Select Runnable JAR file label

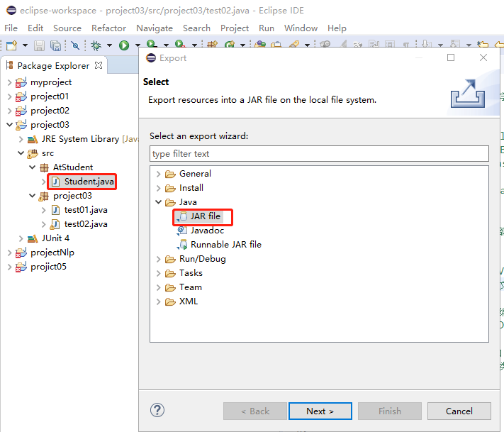click(x=226, y=245)
